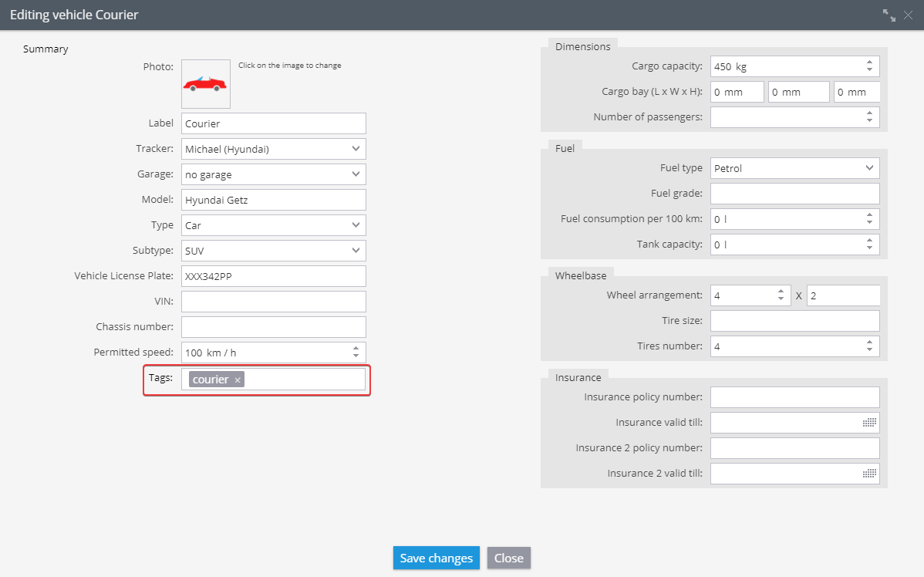Click the red car photo to change it
The width and height of the screenshot is (924, 577).
pyautogui.click(x=206, y=83)
